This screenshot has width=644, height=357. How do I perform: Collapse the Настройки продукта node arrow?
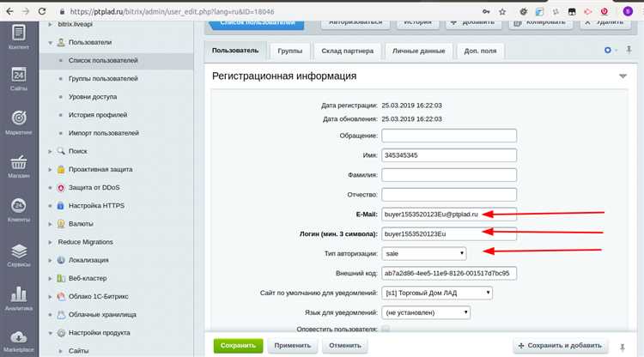tap(50, 333)
